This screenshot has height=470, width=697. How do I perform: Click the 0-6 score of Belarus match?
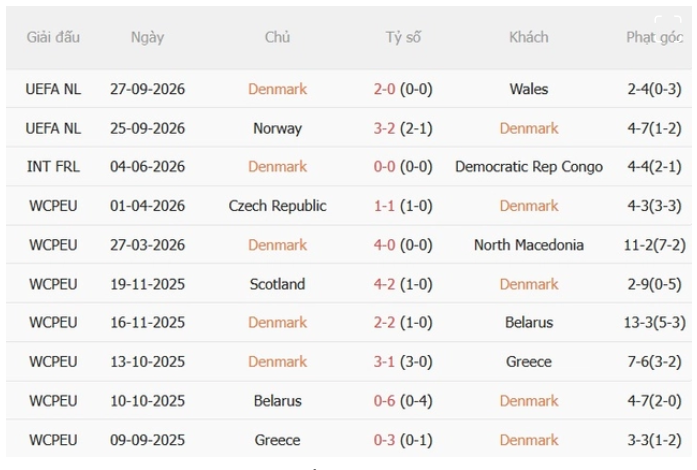[x=384, y=401]
